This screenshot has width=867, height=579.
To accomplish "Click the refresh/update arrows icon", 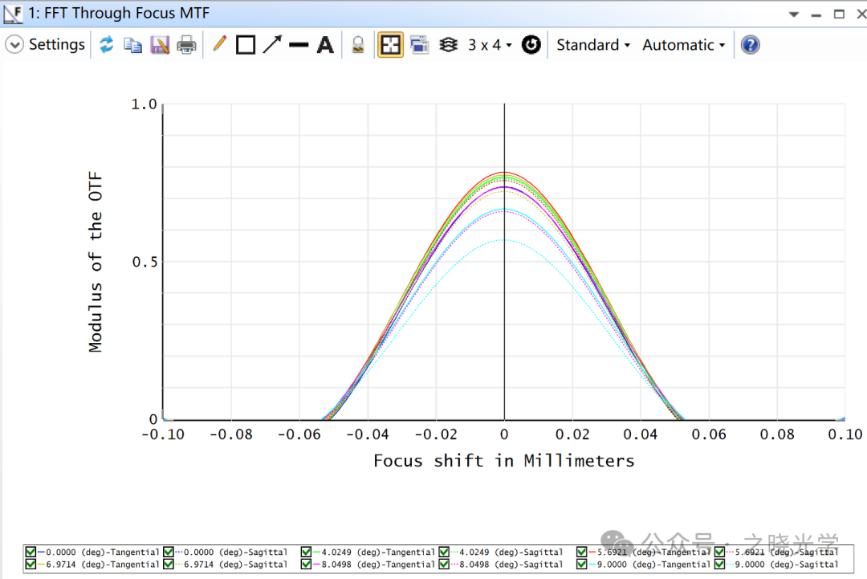I will coord(106,45).
